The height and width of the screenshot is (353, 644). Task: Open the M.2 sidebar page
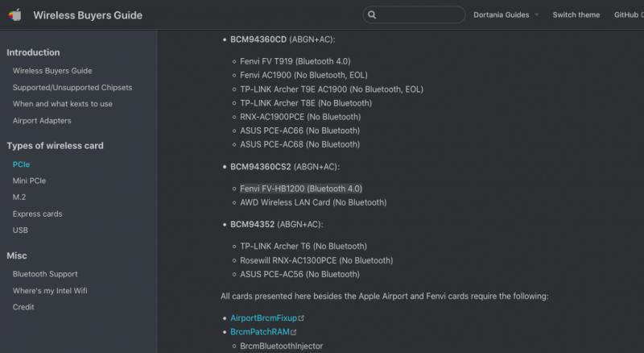(19, 197)
